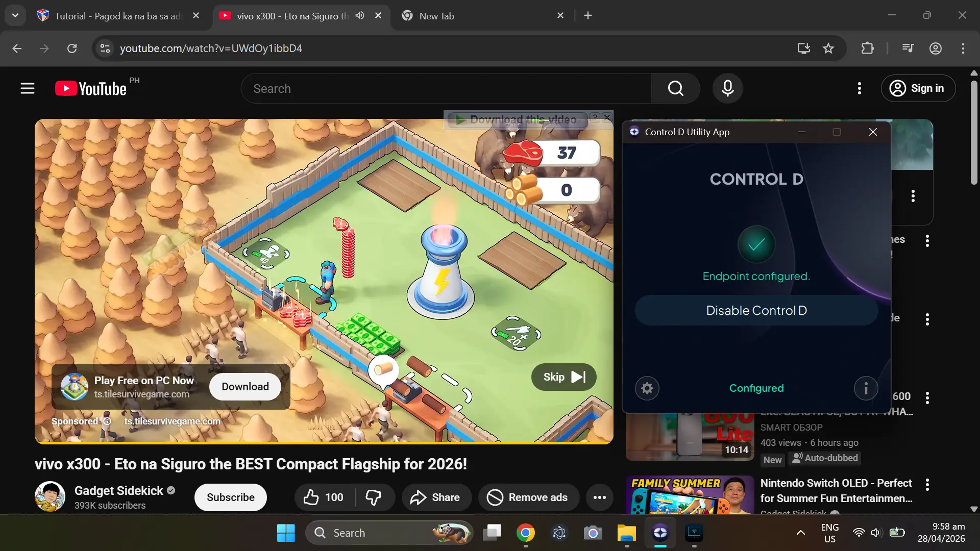The image size is (980, 551).
Task: Open the clock and date panel
Action: pos(941,533)
